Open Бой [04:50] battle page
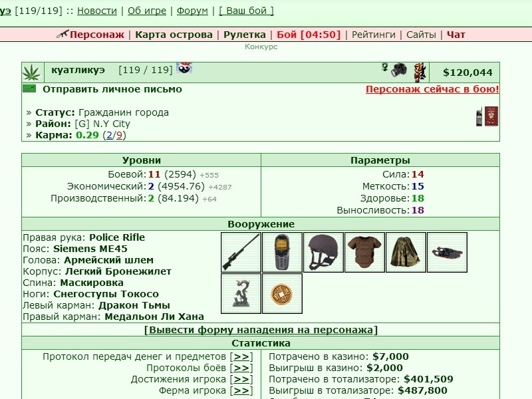The image size is (532, 399). coord(309,35)
